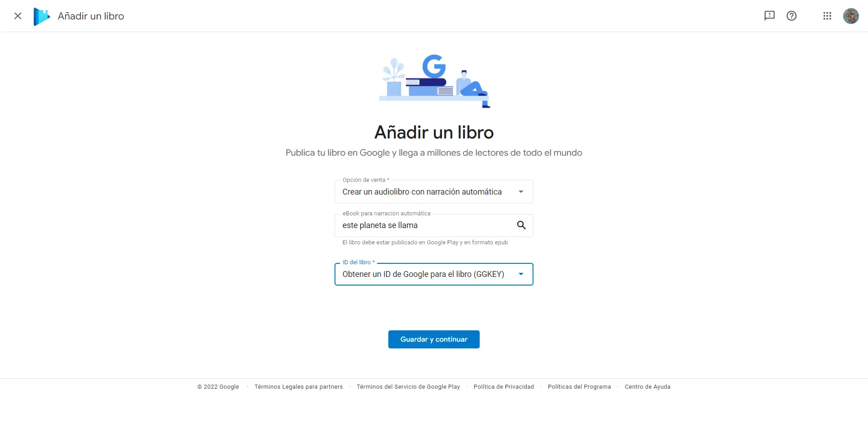The width and height of the screenshot is (868, 443).
Task: Open Política de Privacidad
Action: tap(504, 386)
